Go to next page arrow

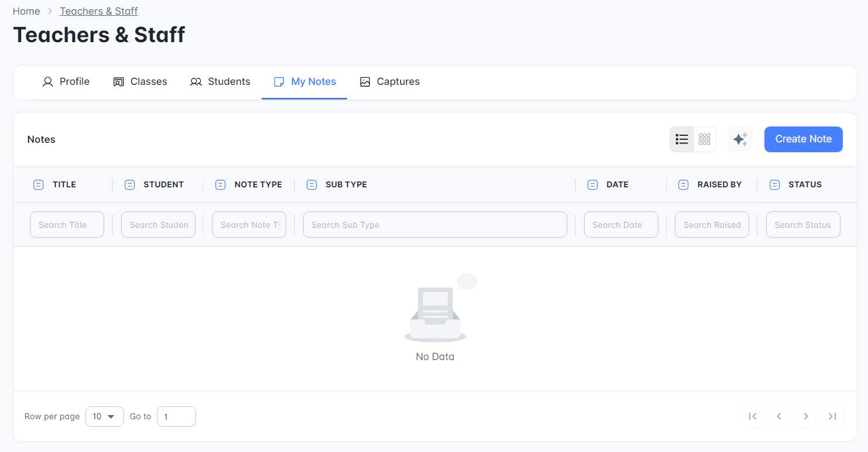pos(806,416)
